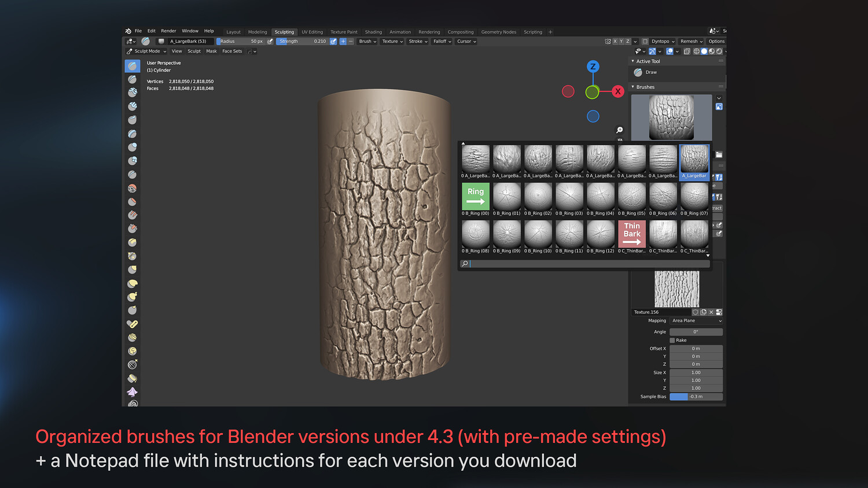Select the Snake Hook brush tool
This screenshot has height=488, width=868.
(133, 297)
